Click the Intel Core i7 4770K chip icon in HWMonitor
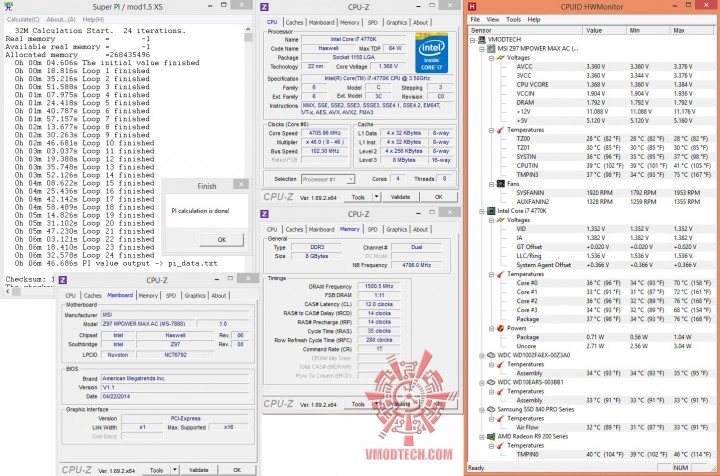 491,211
